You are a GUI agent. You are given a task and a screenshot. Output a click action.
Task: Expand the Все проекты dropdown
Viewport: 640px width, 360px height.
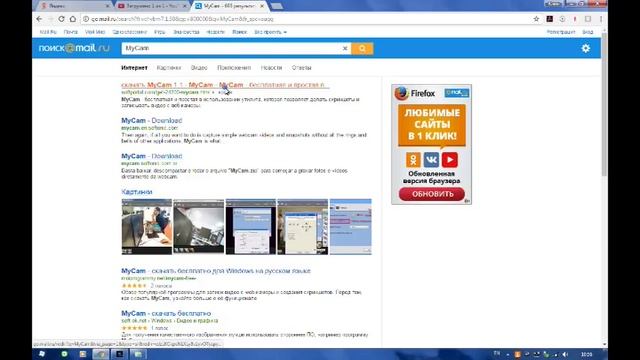tap(270, 32)
